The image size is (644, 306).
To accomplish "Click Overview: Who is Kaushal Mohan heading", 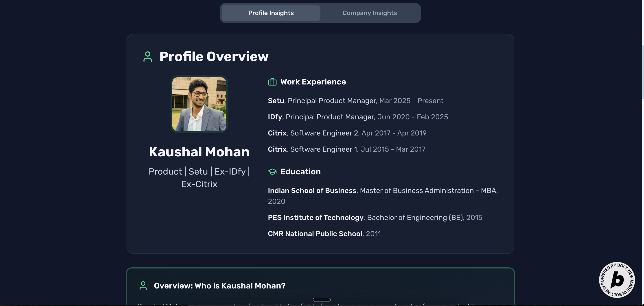I will tap(219, 286).
